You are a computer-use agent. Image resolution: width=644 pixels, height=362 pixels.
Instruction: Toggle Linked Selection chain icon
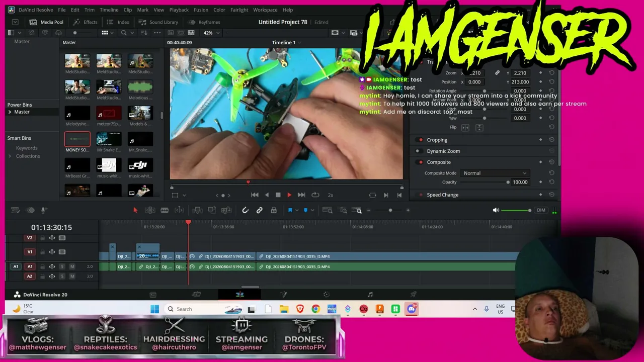tap(259, 210)
